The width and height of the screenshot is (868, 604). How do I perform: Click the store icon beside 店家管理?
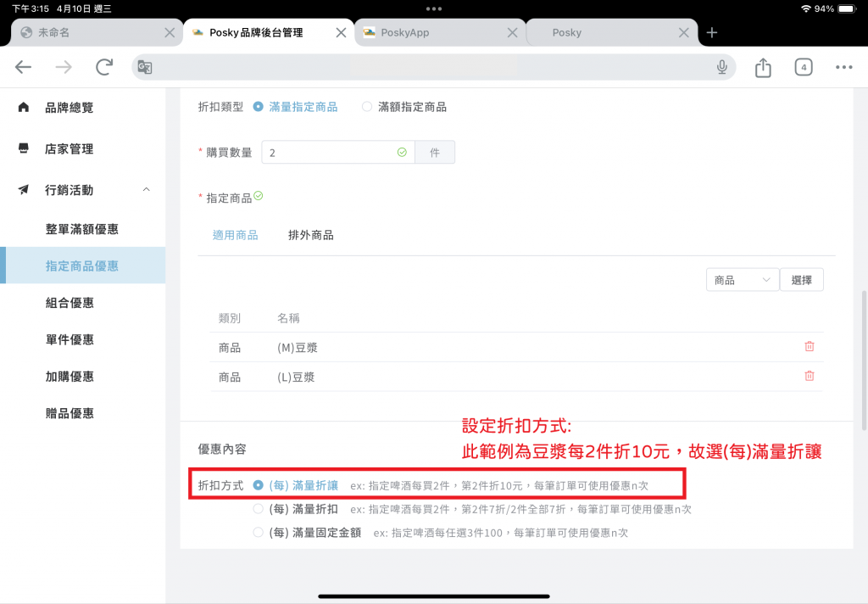(23, 148)
